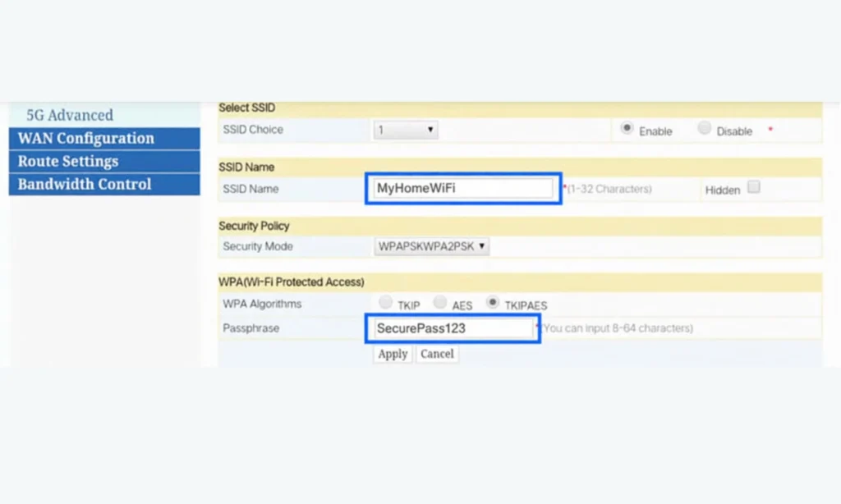Click the WPA Algorithms row label
This screenshot has height=504, width=841.
click(x=262, y=304)
